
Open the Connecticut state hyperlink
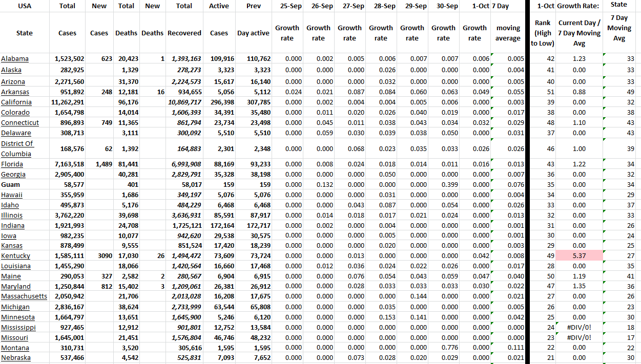(x=19, y=122)
